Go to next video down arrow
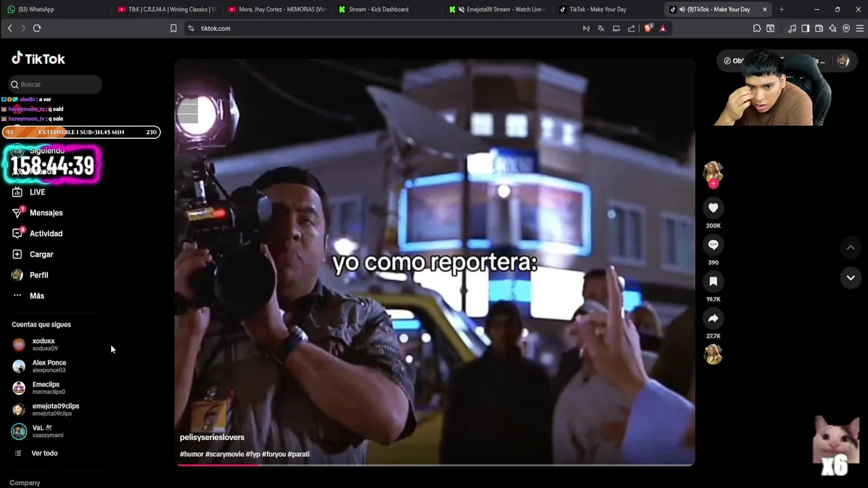868x488 pixels. click(850, 277)
